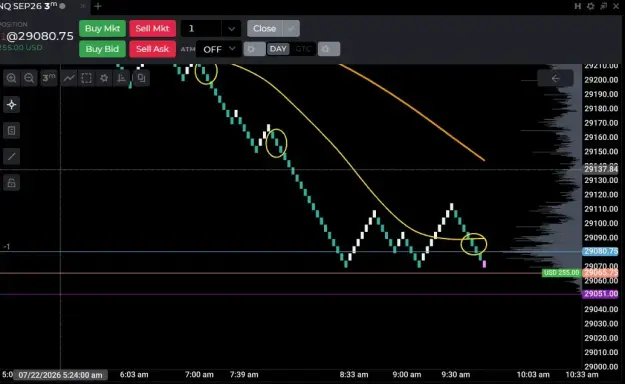The height and width of the screenshot is (384, 625).
Task: Click the quantity field showing 1
Action: point(201,28)
